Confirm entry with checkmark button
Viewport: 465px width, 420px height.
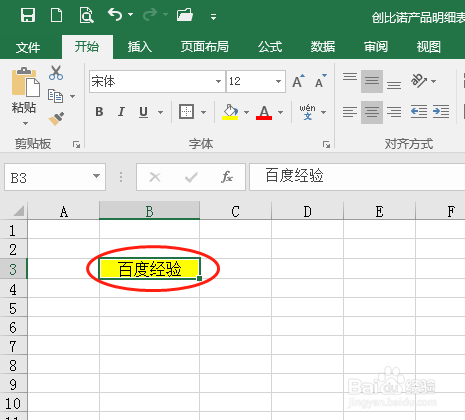[x=191, y=177]
